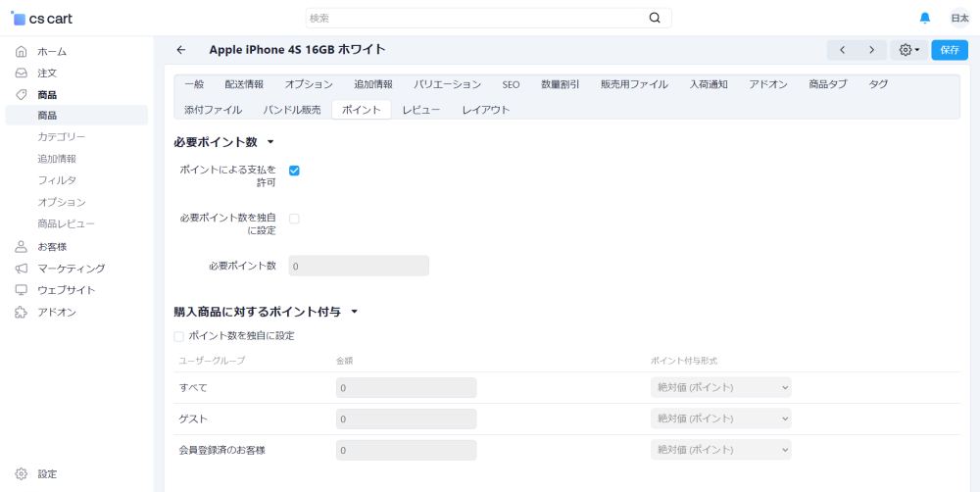Click the マーケティング megaphone icon
The height and width of the screenshot is (492, 980).
point(22,269)
